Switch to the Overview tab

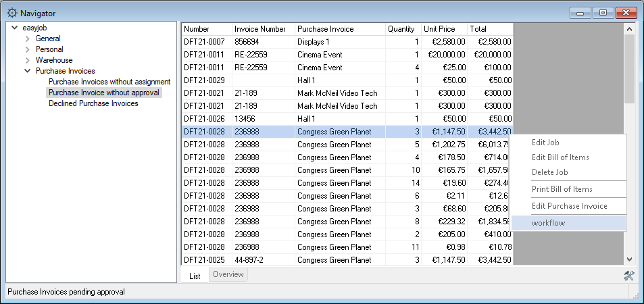point(228,274)
